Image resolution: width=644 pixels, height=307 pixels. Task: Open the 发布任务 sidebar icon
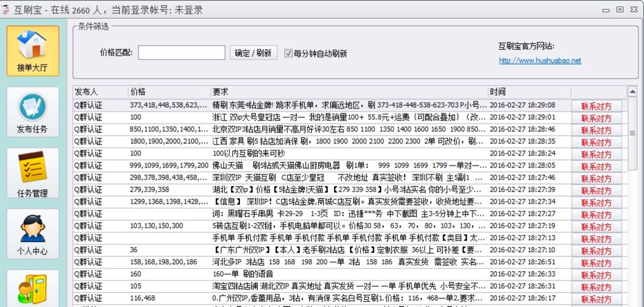[x=32, y=112]
